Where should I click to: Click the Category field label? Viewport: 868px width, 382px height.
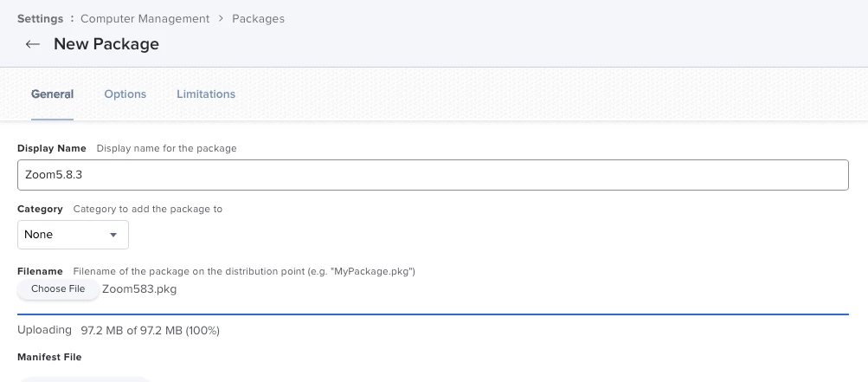(40, 209)
